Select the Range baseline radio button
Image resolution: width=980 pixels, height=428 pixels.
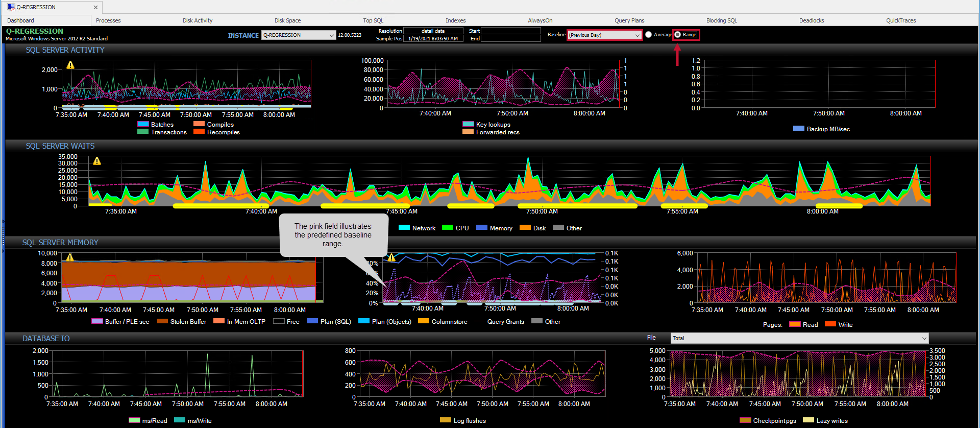tap(677, 35)
